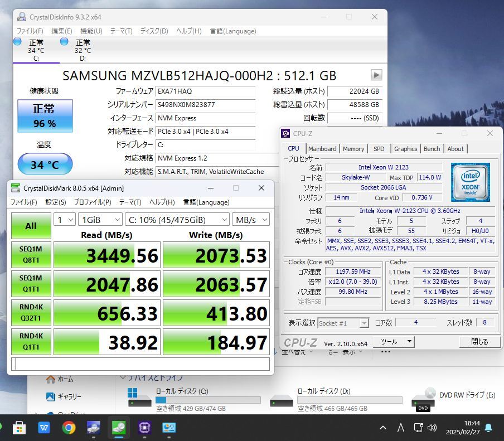Open the Memory tab in CPU-Z
504x441 pixels.
point(353,149)
